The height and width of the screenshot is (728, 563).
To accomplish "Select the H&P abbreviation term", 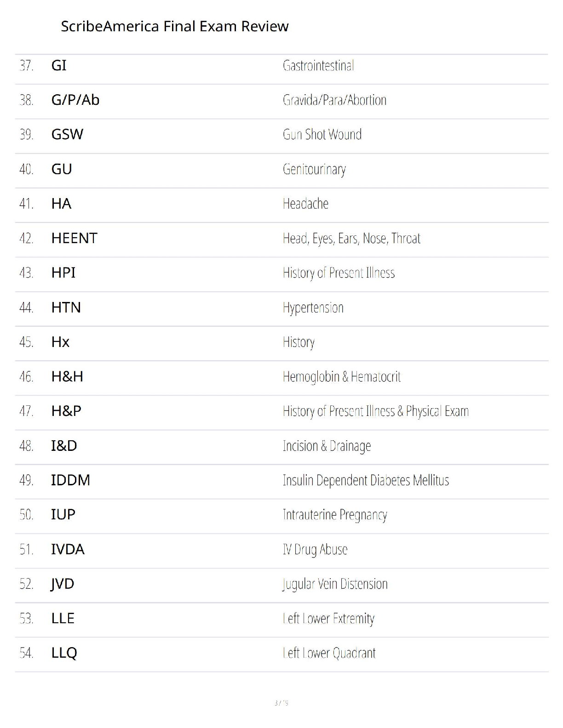I will click(x=66, y=411).
